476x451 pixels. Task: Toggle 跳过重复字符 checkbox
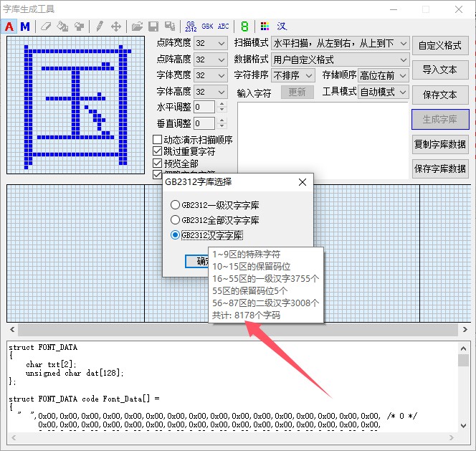click(x=157, y=151)
